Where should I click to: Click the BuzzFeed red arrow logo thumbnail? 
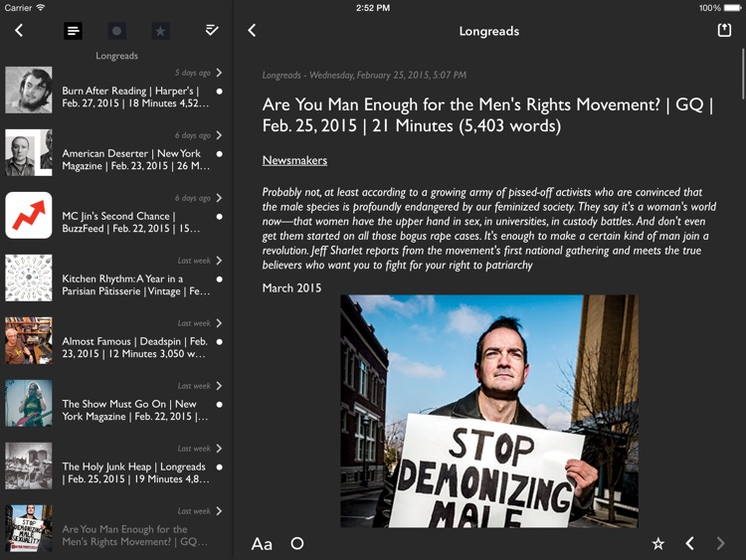tap(28, 216)
